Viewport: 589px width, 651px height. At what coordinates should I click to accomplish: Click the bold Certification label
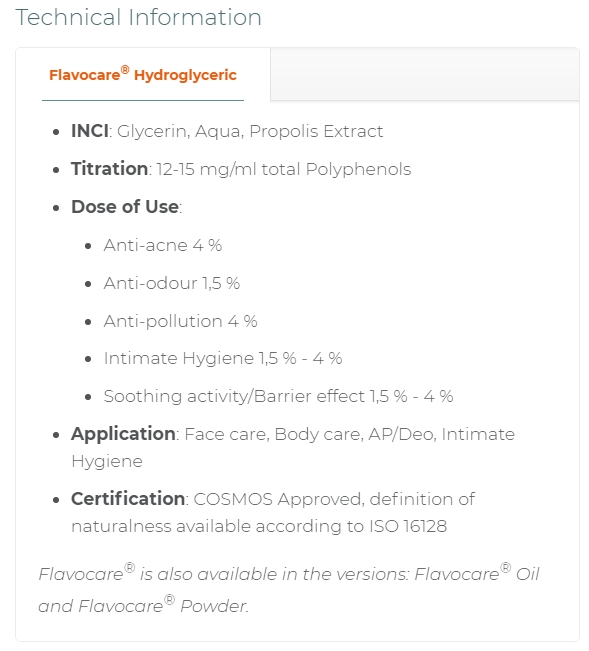(x=128, y=499)
